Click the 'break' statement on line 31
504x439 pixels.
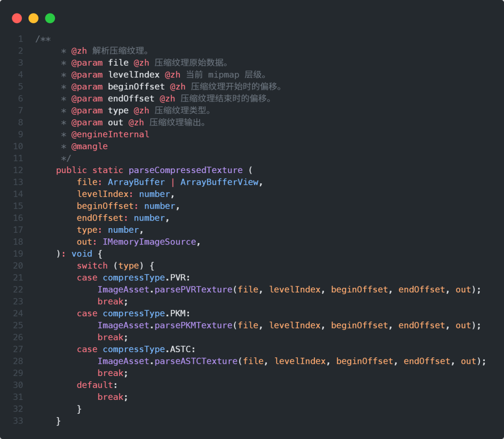pos(110,397)
